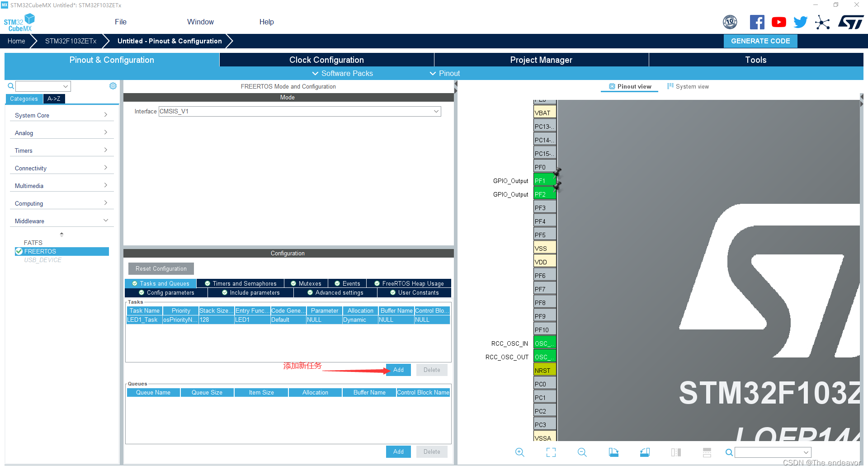Screen dimensions: 868x470
Task: Toggle the FREERTOS enabled checkmark
Action: 19,251
